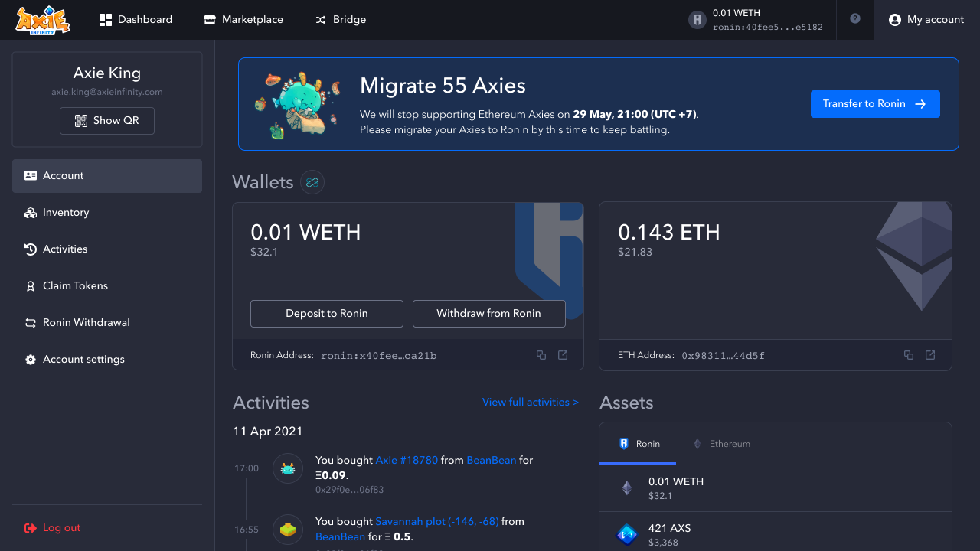Click the 0.01 WETH asset row text
This screenshot has width=980, height=551.
click(x=676, y=482)
